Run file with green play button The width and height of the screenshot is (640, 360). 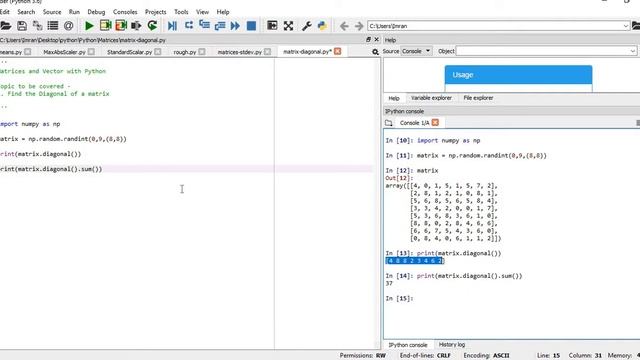(x=89, y=26)
